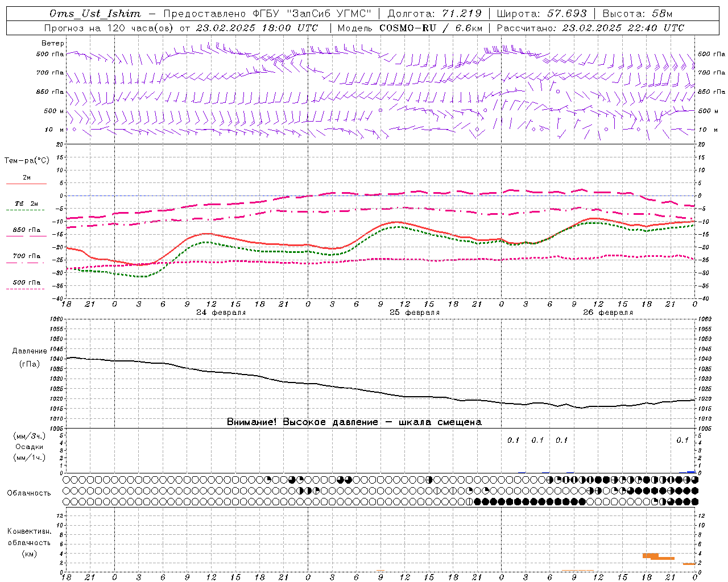Screen dimensions: 728x582
Task: Click the Осадки panel label
Action: [x=30, y=447]
